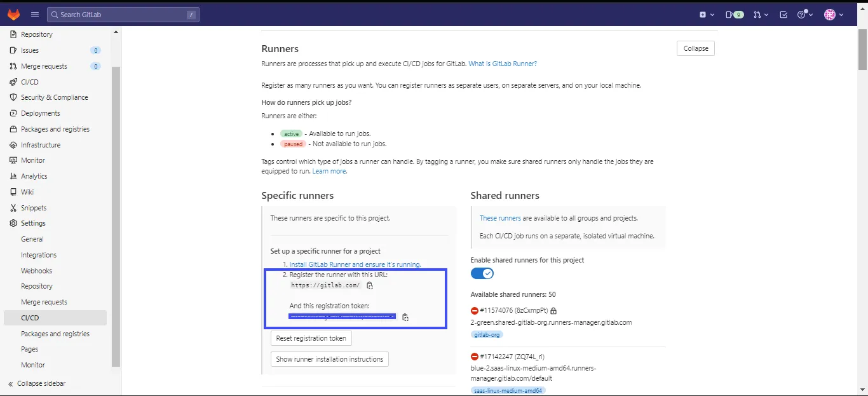Click paused status icon of runner #11574076
Image resolution: width=868 pixels, height=396 pixels.
(474, 310)
